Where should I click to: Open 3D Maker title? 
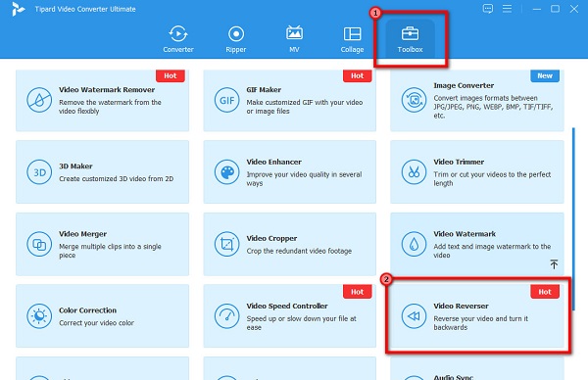(75, 166)
